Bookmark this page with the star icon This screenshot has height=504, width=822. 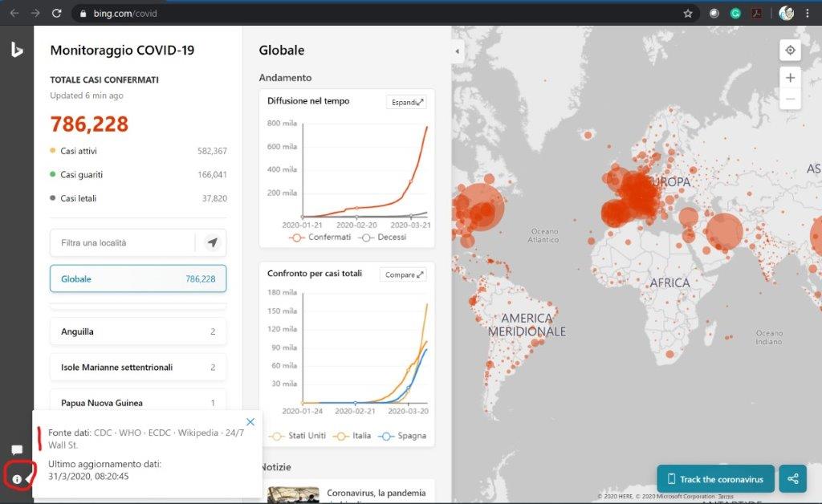tap(688, 14)
